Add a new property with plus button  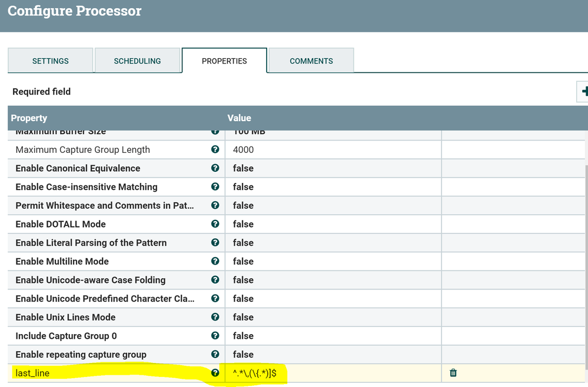584,91
